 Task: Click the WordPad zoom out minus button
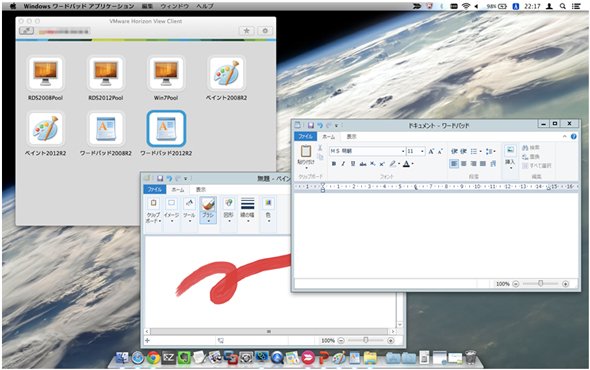point(516,284)
